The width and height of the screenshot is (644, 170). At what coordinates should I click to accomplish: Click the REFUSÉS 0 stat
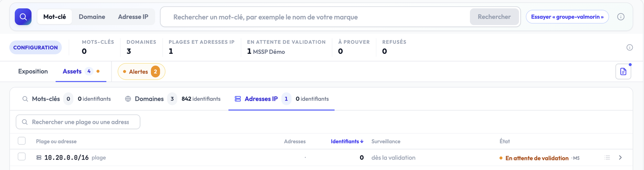tap(394, 47)
